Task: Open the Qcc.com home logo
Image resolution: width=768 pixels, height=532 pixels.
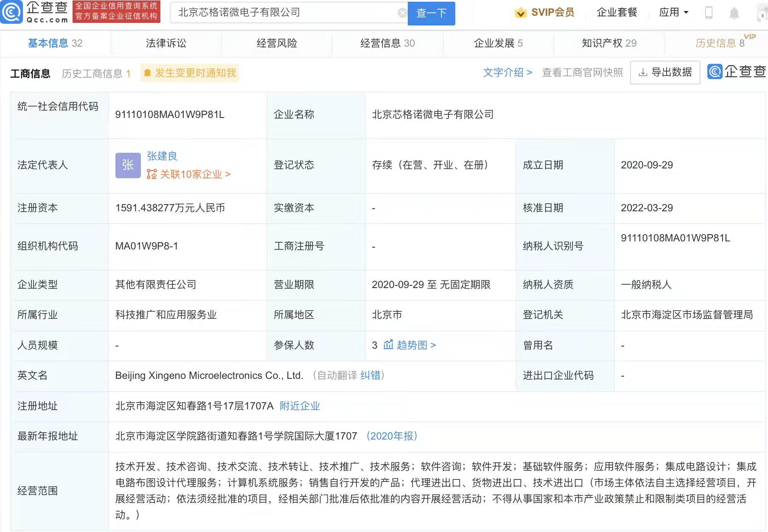Action: pyautogui.click(x=35, y=12)
